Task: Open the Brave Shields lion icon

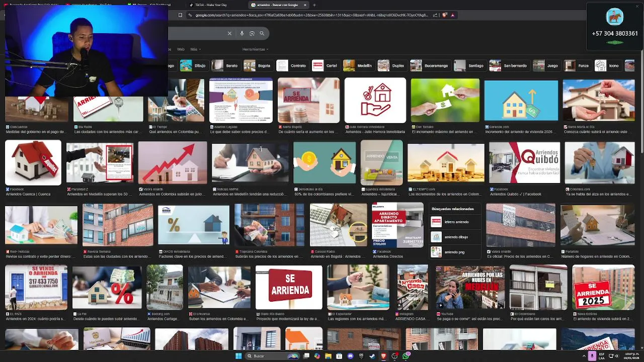Action: (445, 15)
